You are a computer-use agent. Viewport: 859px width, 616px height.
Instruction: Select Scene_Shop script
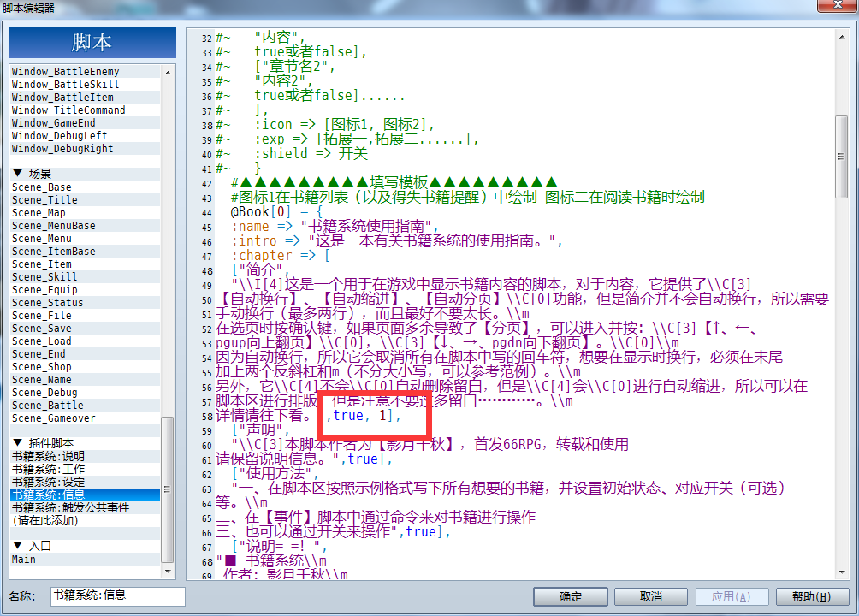(86, 367)
